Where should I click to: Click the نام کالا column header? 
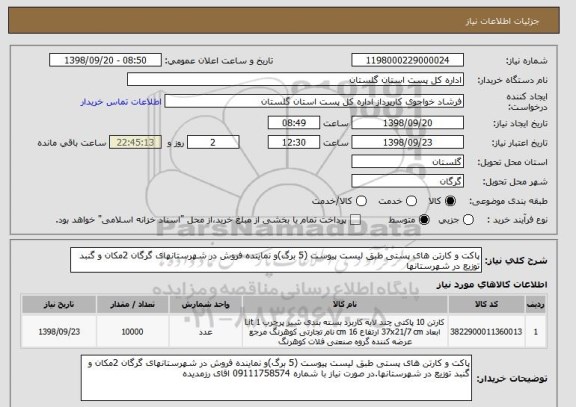pyautogui.click(x=345, y=305)
